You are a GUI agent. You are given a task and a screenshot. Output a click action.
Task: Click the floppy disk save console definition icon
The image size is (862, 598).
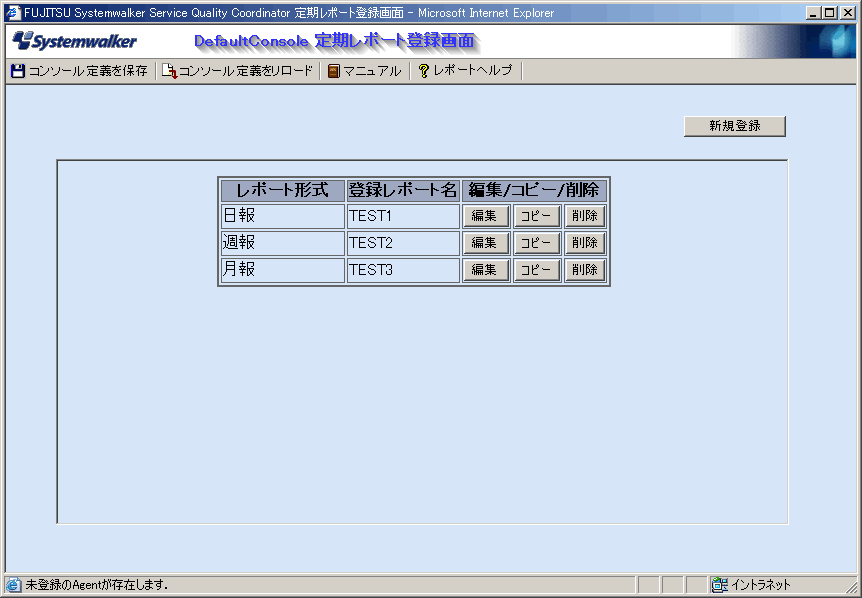click(x=17, y=71)
